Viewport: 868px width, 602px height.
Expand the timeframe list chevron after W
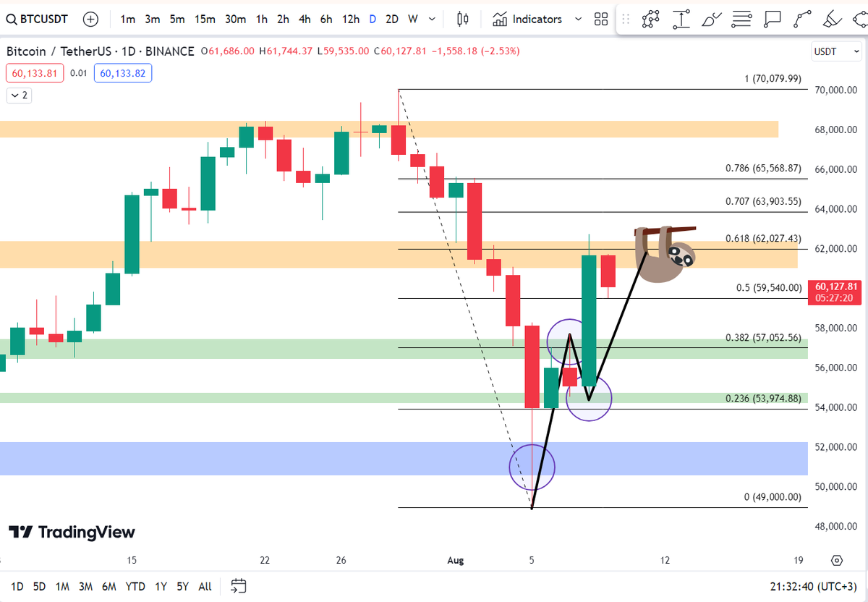[x=433, y=20]
